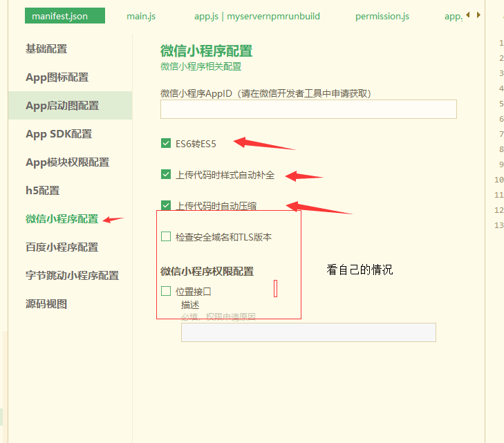Screen dimensions: 504x443
Task: Toggle 上传代码时自动压缩 checkbox
Action: point(166,205)
